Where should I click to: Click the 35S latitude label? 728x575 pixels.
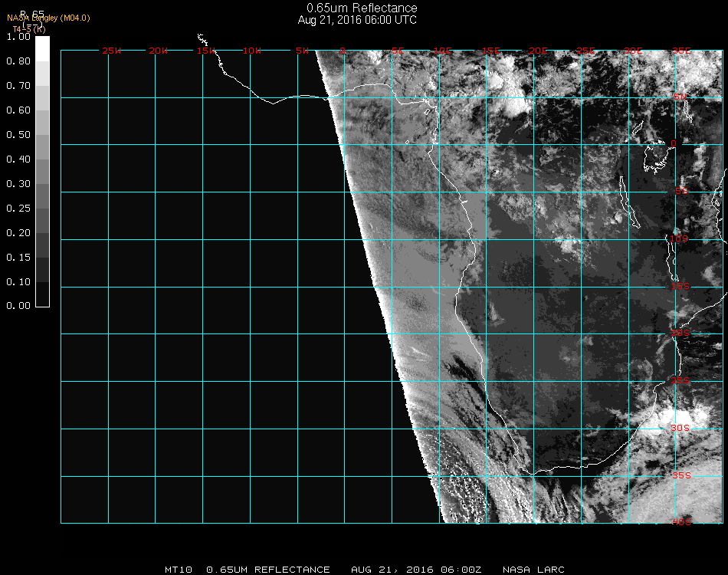(x=681, y=475)
